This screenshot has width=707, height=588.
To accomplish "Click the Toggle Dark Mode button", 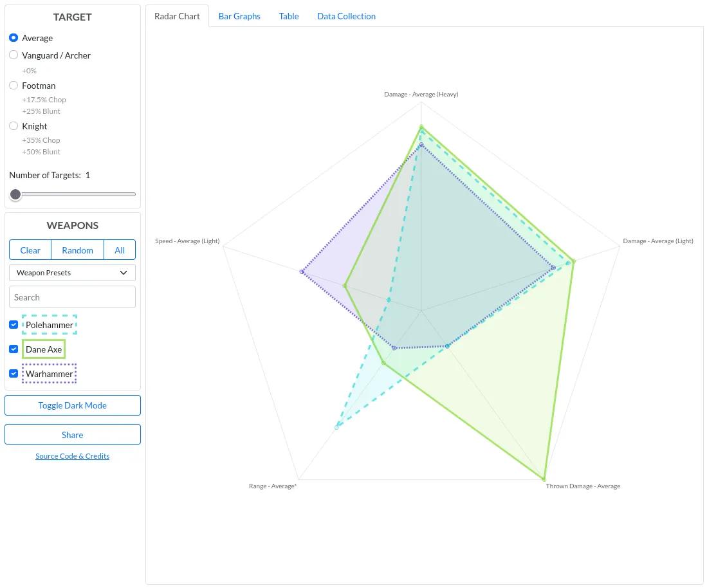I will click(x=72, y=405).
